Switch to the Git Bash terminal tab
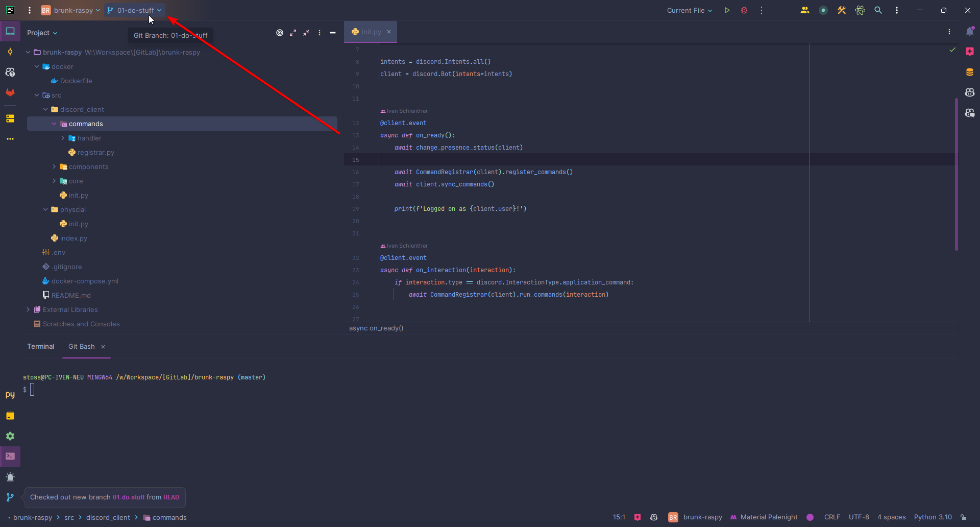The width and height of the screenshot is (980, 527). [82, 347]
